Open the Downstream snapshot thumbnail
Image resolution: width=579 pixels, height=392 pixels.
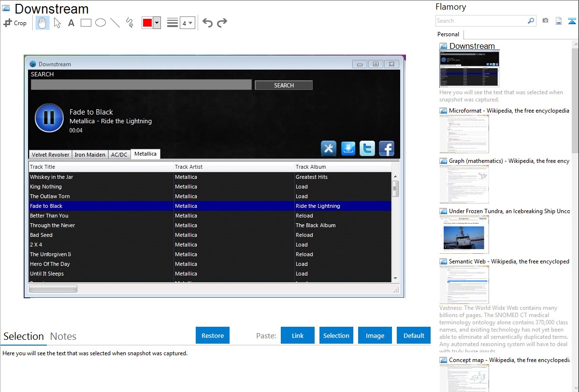click(x=469, y=69)
